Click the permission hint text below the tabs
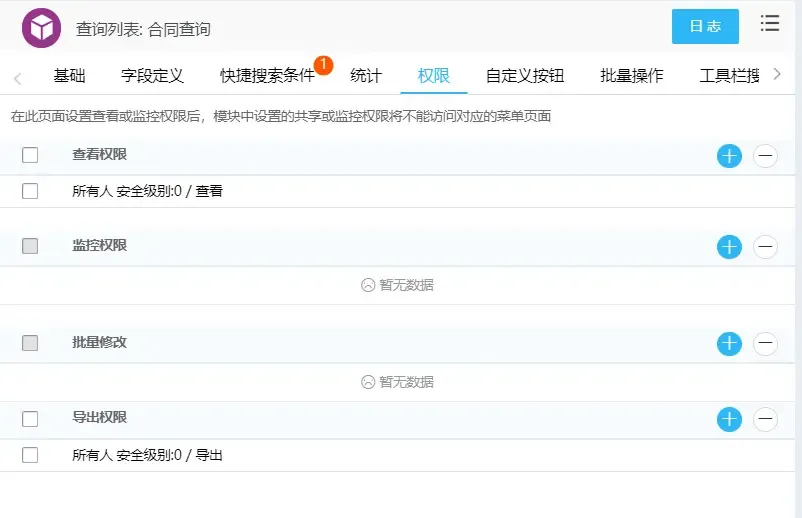The image size is (802, 518). 281,116
